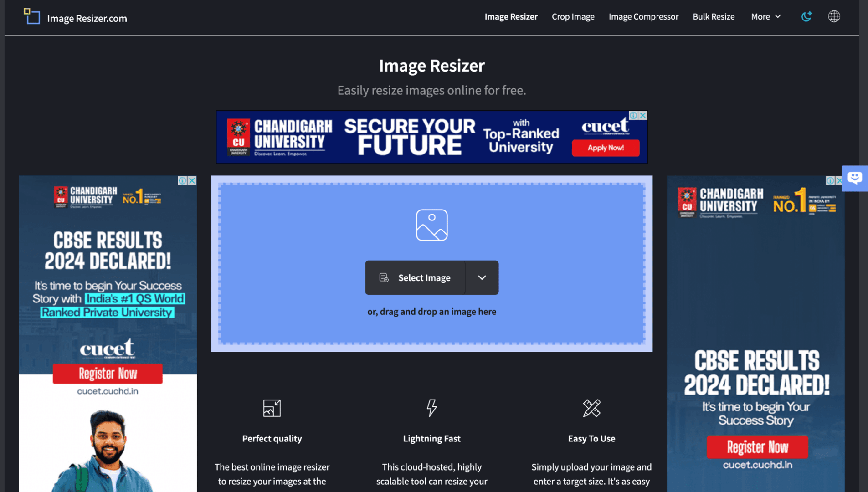Click 'Easily resize images online for free.' subtitle
The width and height of the screenshot is (868, 492).
[x=431, y=90]
